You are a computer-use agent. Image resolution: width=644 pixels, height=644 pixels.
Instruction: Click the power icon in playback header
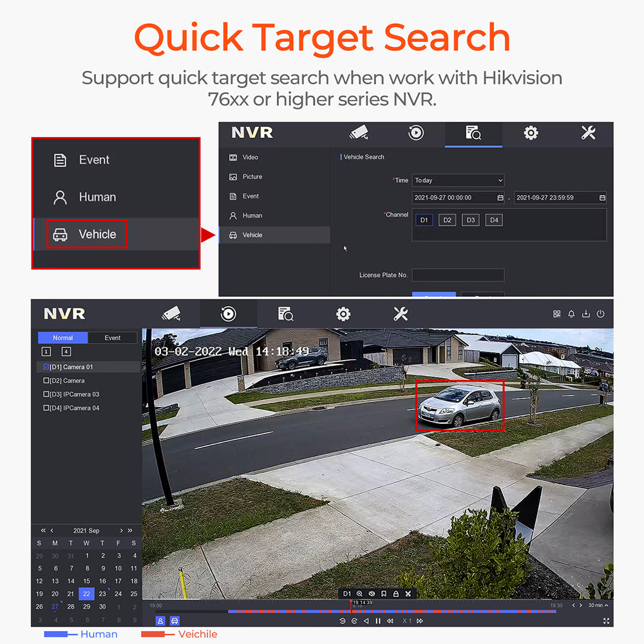tap(600, 314)
